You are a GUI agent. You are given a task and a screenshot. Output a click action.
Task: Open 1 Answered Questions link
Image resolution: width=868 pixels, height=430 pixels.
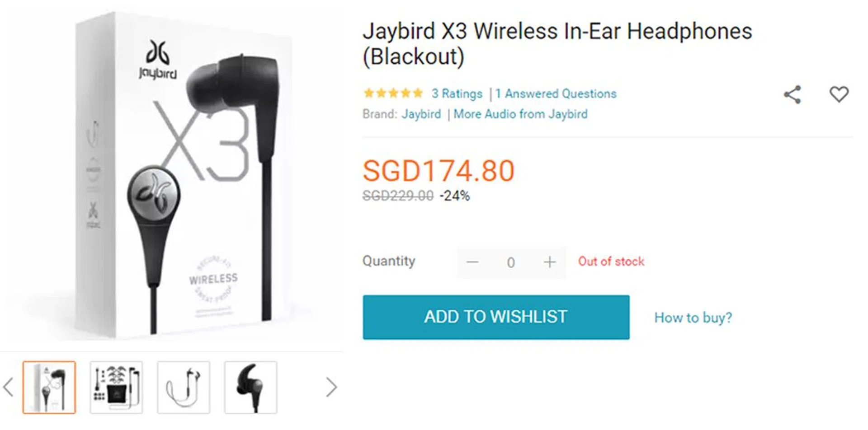(x=556, y=93)
